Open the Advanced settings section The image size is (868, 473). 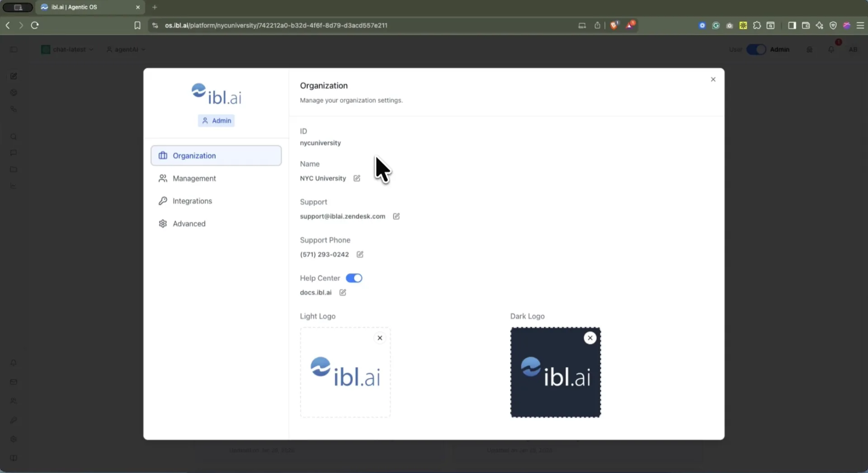[216, 224]
